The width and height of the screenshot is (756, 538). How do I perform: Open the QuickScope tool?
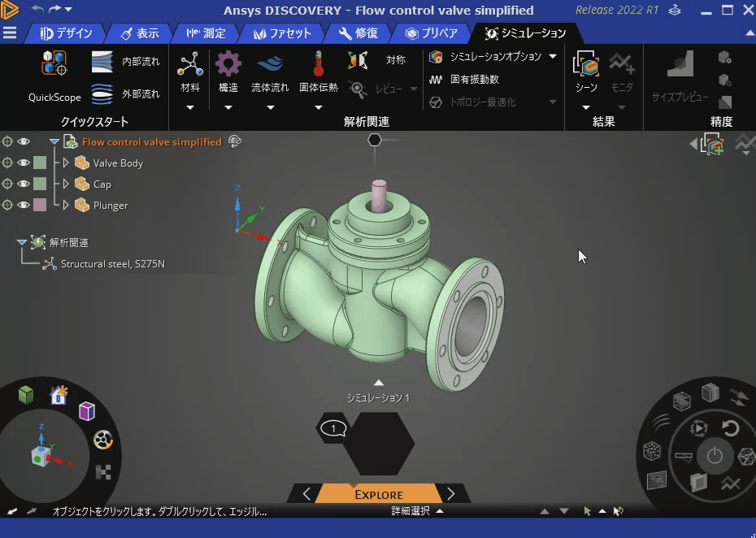point(54,76)
